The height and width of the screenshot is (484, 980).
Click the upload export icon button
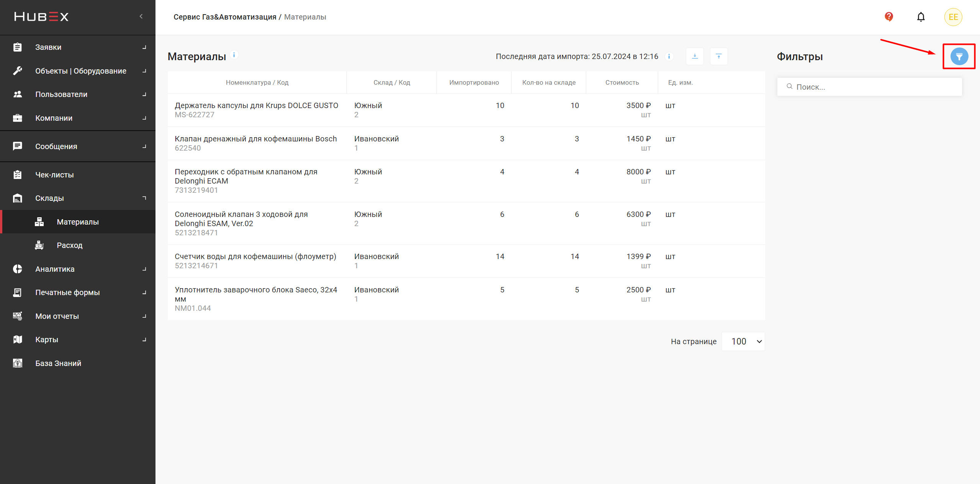coord(718,56)
